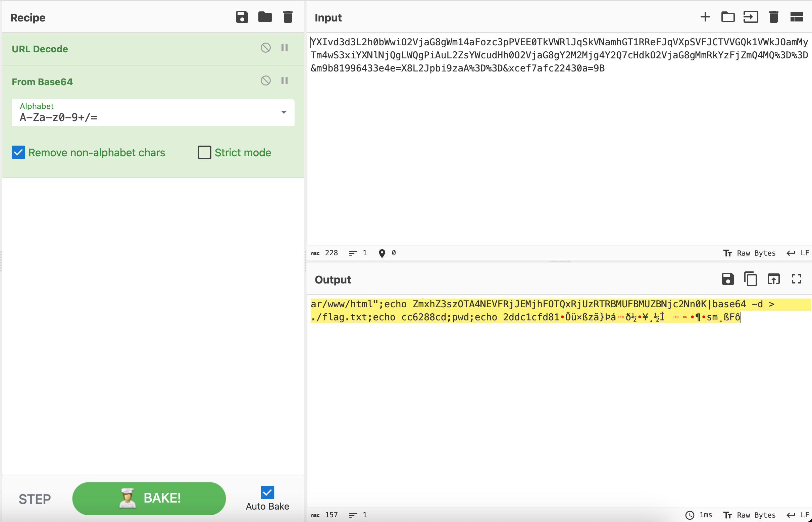
Task: Add a new input source
Action: 706,17
